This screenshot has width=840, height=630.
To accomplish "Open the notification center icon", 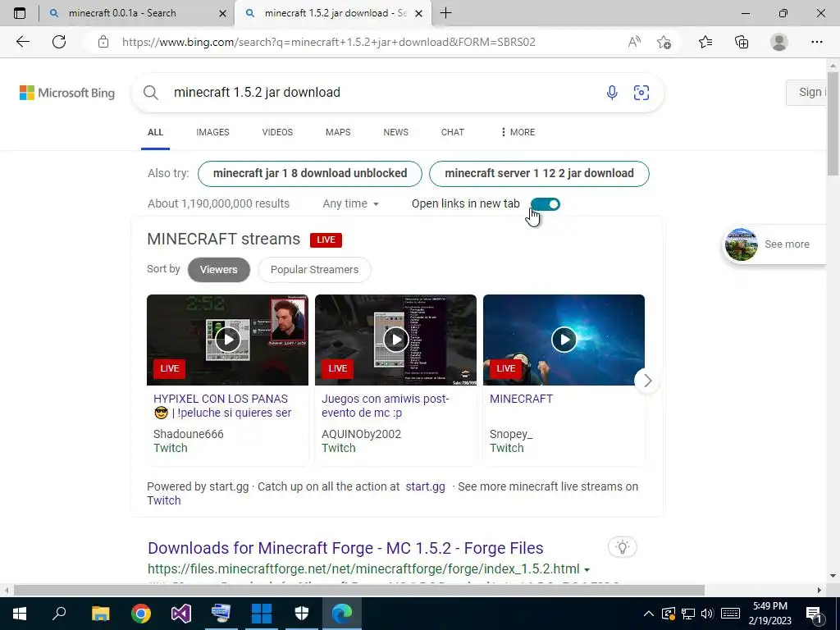I will point(814,614).
